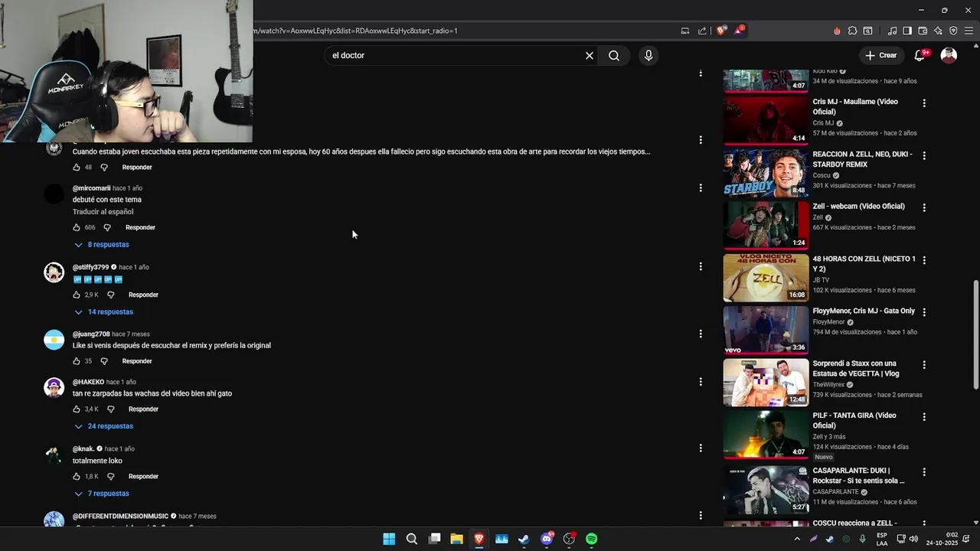The width and height of the screenshot is (980, 551).
Task: Open the Windows Start menu
Action: (389, 539)
